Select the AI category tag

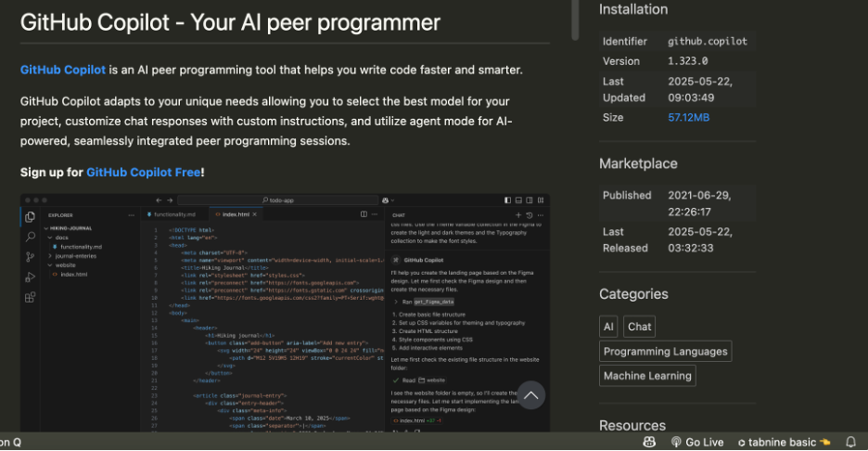(608, 327)
